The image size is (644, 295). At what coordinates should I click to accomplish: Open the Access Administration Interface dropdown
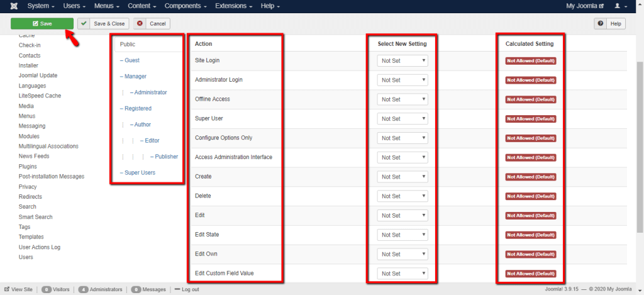tap(402, 157)
